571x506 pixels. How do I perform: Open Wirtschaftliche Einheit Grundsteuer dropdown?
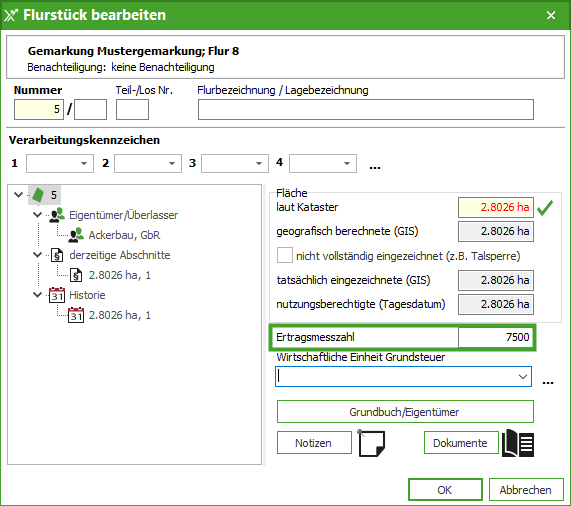(x=403, y=377)
